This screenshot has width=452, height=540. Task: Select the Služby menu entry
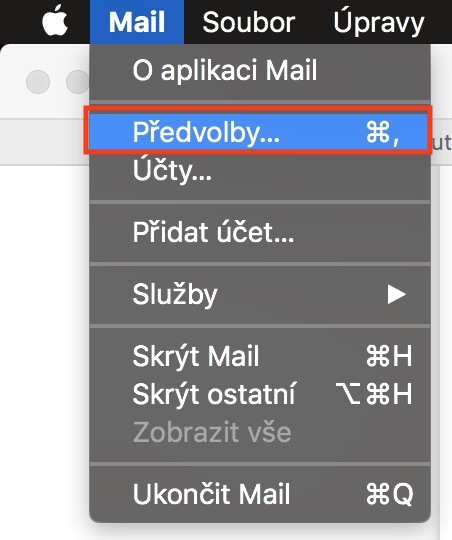260,294
